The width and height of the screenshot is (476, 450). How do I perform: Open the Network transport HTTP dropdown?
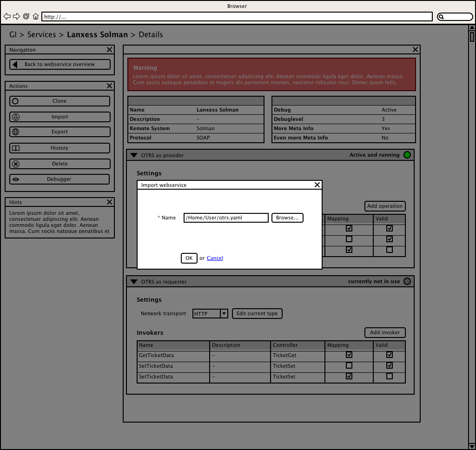pos(224,314)
